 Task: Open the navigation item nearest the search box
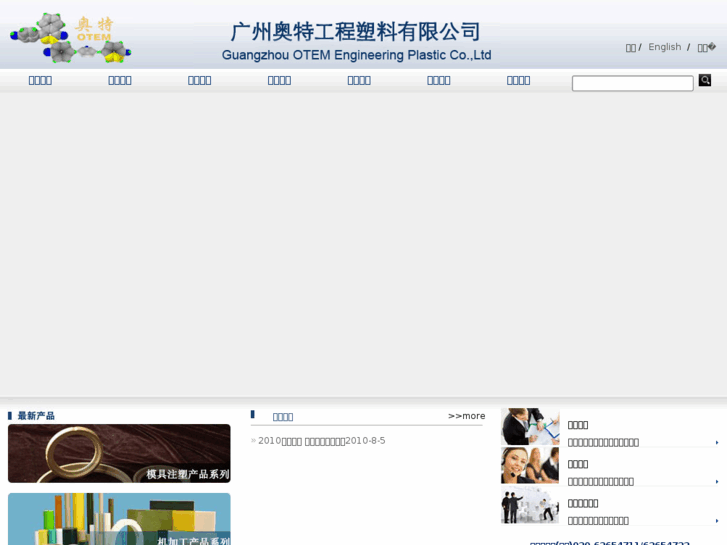pos(518,81)
